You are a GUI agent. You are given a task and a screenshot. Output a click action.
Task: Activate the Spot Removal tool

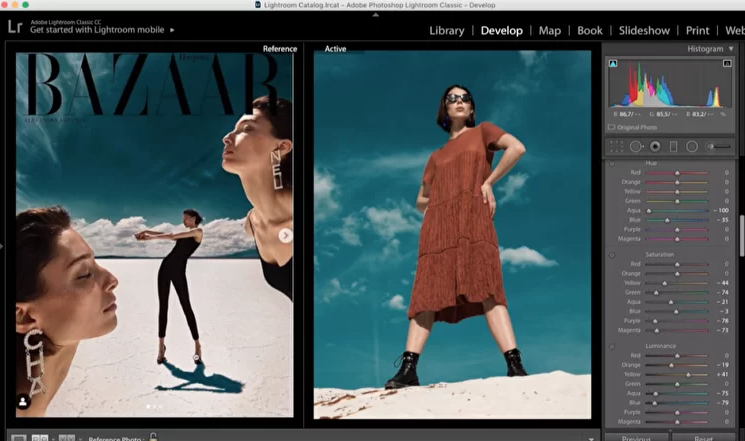(635, 146)
